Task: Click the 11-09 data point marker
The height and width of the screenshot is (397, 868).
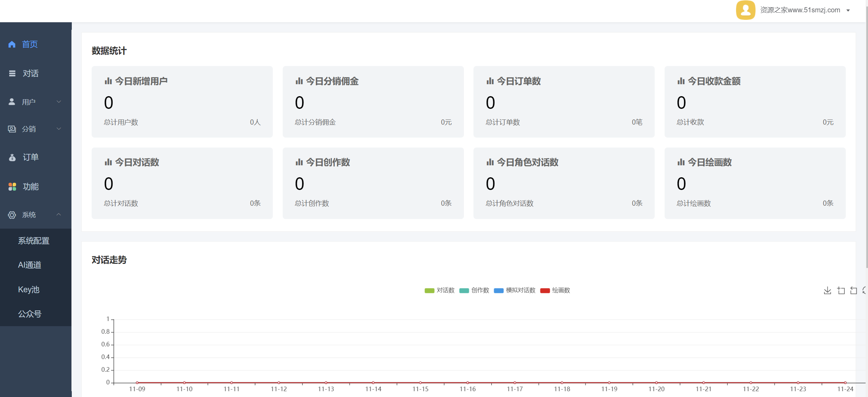Action: pos(137,383)
